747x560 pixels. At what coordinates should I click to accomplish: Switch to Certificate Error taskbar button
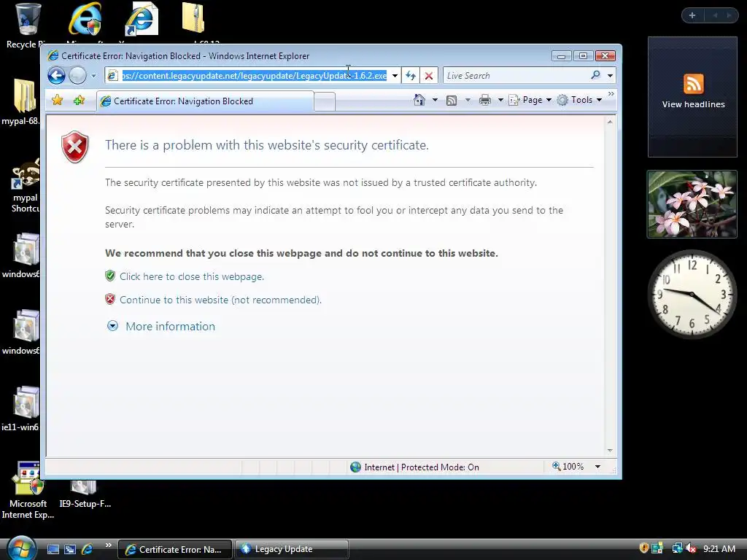coord(175,550)
